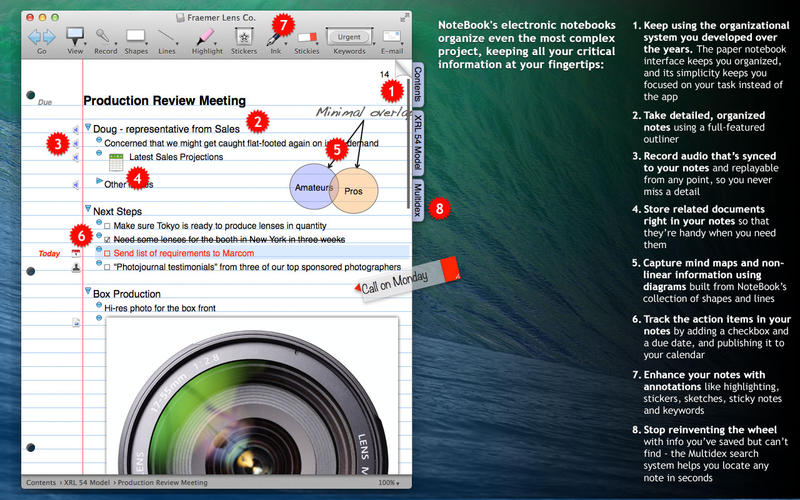Add a sticky note with Stickies

(307, 37)
